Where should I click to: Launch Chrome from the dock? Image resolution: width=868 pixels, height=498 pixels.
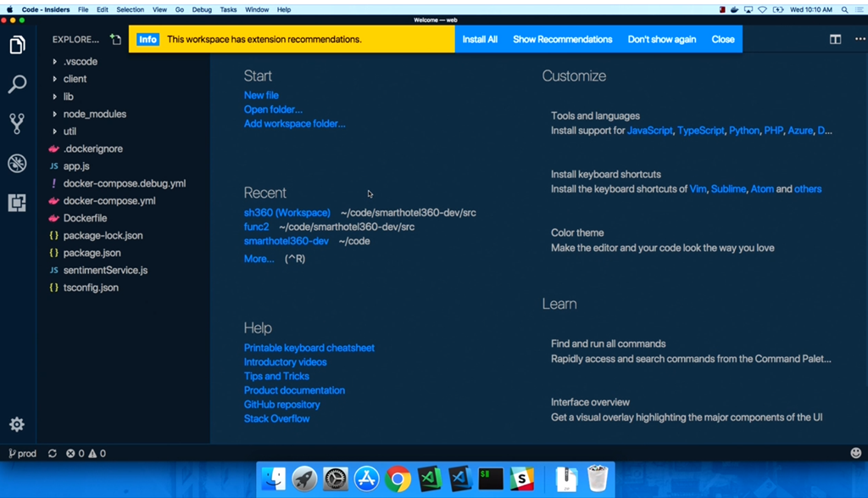[x=398, y=478]
